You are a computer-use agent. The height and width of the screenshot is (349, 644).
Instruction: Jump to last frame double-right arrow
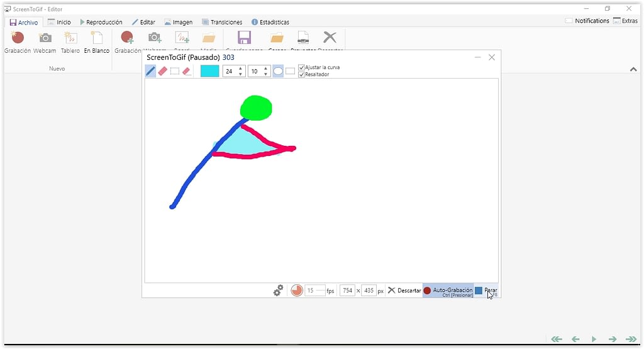631,339
